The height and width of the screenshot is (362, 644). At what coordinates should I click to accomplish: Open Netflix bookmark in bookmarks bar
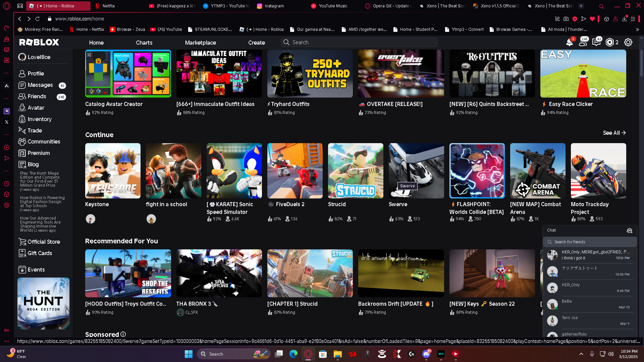87,29
